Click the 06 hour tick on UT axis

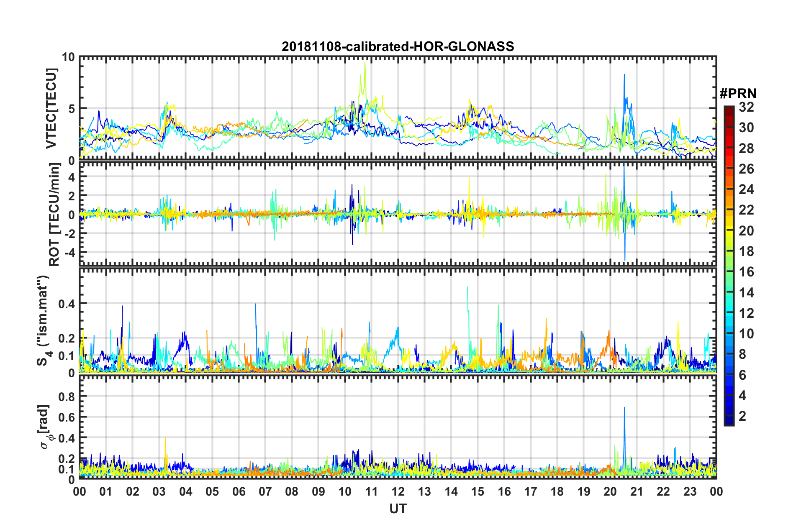click(239, 491)
